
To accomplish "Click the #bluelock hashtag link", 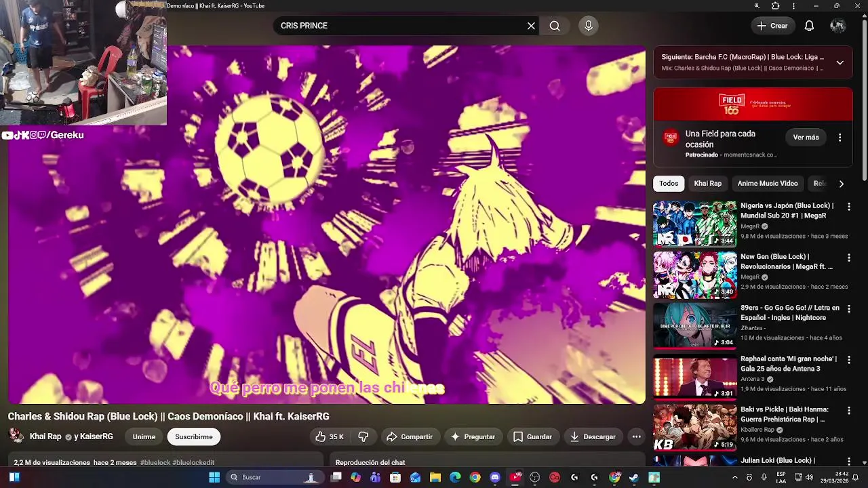I will [x=155, y=462].
